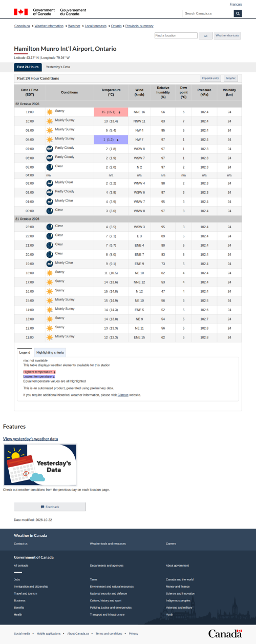
Task: Open the Provincial summary breadcrumb
Action: coord(138,26)
